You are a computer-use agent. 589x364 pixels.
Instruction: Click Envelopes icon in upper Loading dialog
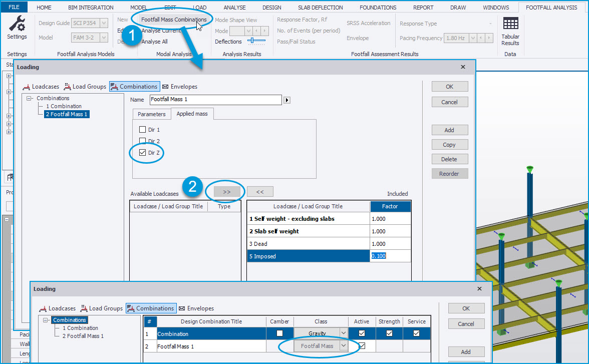click(x=165, y=87)
